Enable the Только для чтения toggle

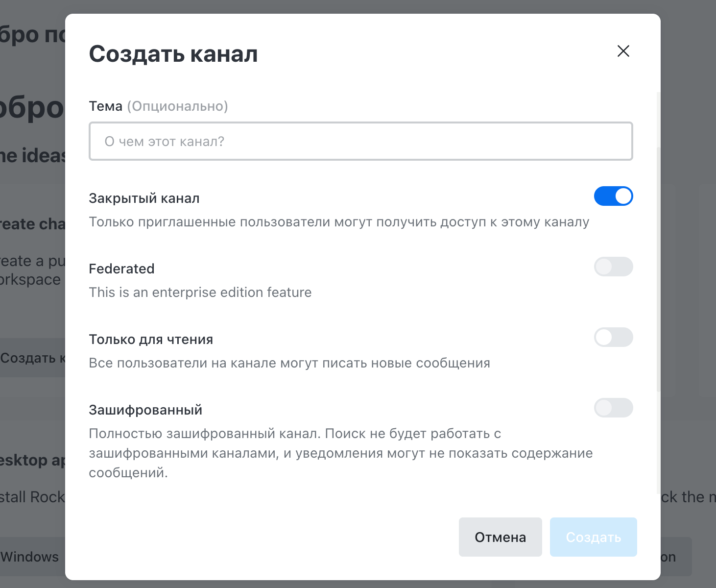[x=613, y=337]
